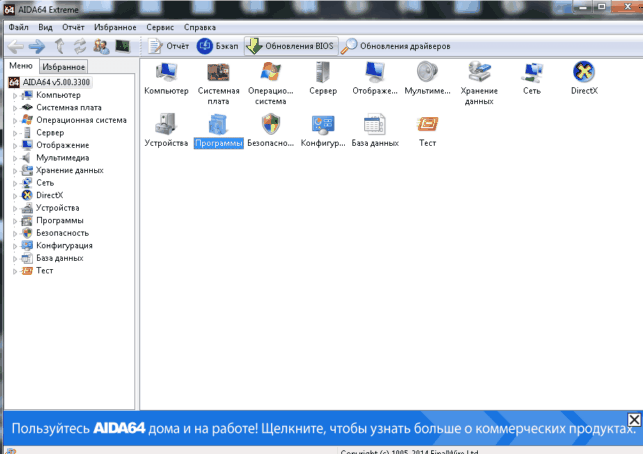The width and height of the screenshot is (643, 454).
Task: Click the monitor diagnostics toolbar icon
Action: [123, 46]
